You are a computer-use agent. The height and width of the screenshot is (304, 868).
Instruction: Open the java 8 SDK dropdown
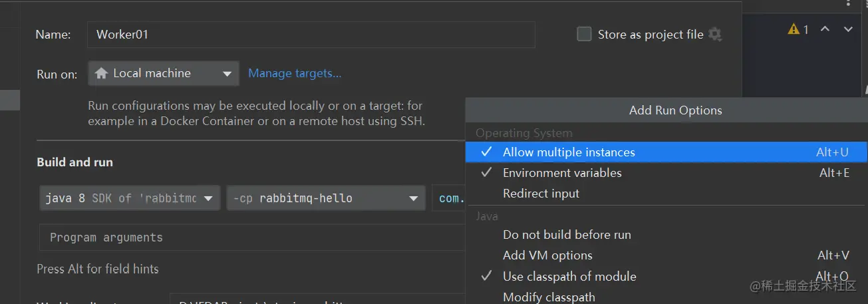pos(130,198)
